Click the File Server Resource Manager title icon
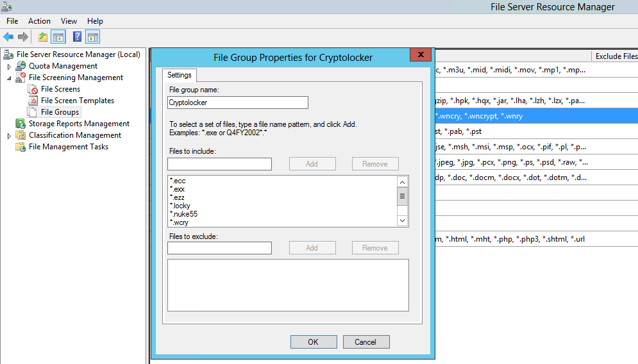The image size is (638, 364). [6, 6]
